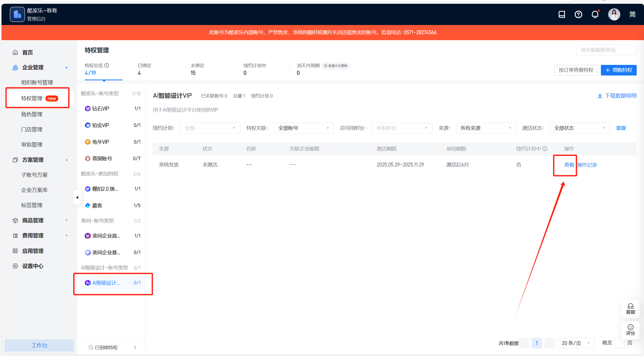Collapse the sidebar with the arrow handle
The image size is (644, 356).
(77, 197)
